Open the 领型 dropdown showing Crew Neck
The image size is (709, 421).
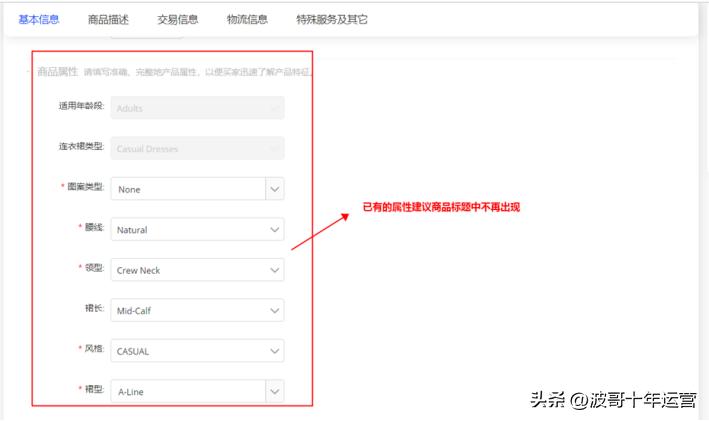click(x=197, y=270)
